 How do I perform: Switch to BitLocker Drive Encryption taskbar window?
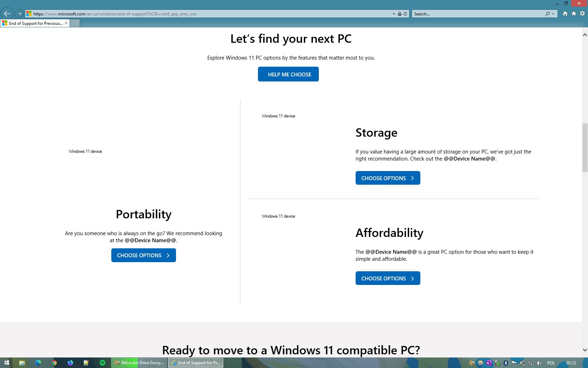click(x=139, y=363)
